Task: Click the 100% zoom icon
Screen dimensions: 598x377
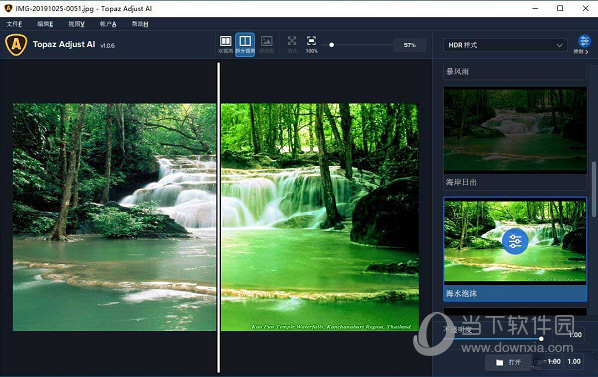Action: pyautogui.click(x=311, y=44)
